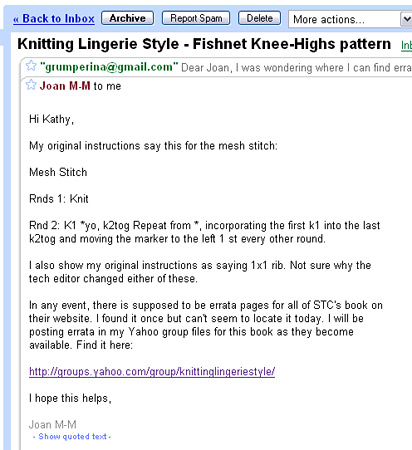The width and height of the screenshot is (412, 450).
Task: Show quoted text in the message
Action: [x=72, y=436]
